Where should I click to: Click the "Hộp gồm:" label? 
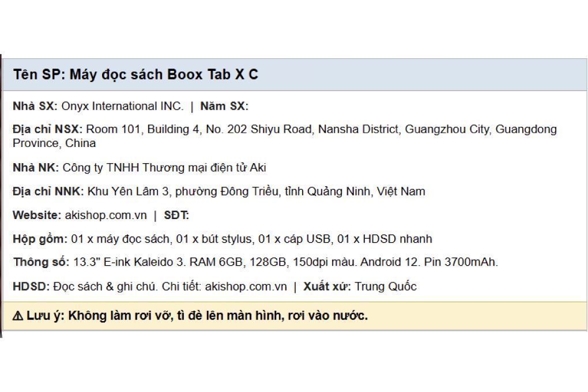point(40,239)
